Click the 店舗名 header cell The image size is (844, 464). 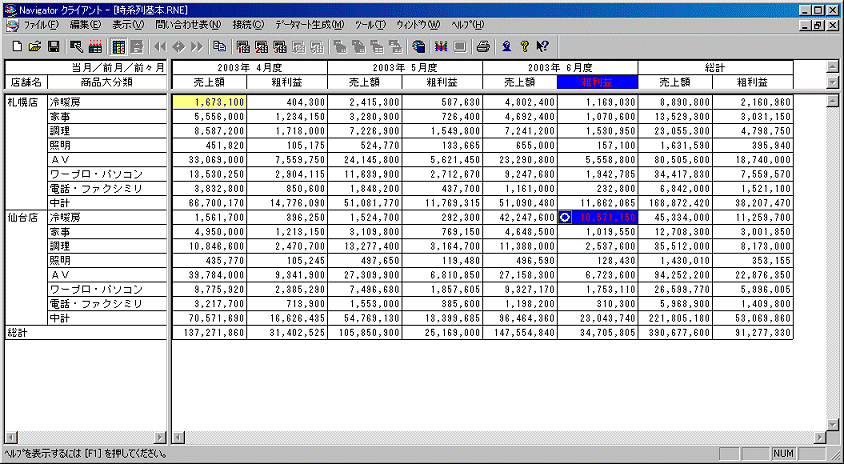pyautogui.click(x=26, y=82)
